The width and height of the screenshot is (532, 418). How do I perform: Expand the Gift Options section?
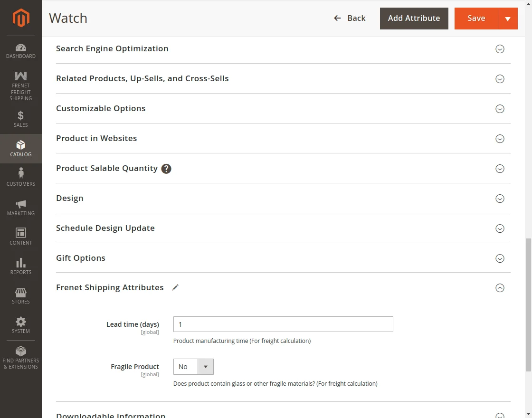point(500,258)
